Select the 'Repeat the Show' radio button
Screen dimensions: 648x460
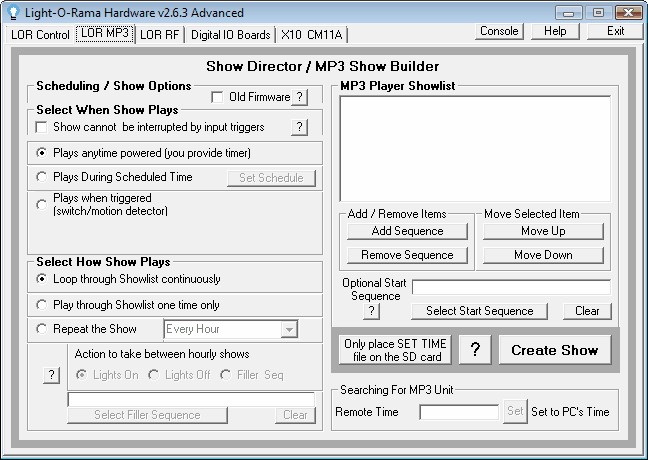tap(41, 329)
